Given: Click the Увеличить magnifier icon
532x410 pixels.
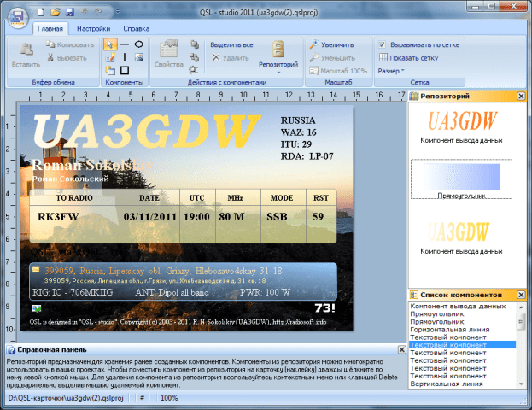Looking at the screenshot, I should click(x=314, y=44).
